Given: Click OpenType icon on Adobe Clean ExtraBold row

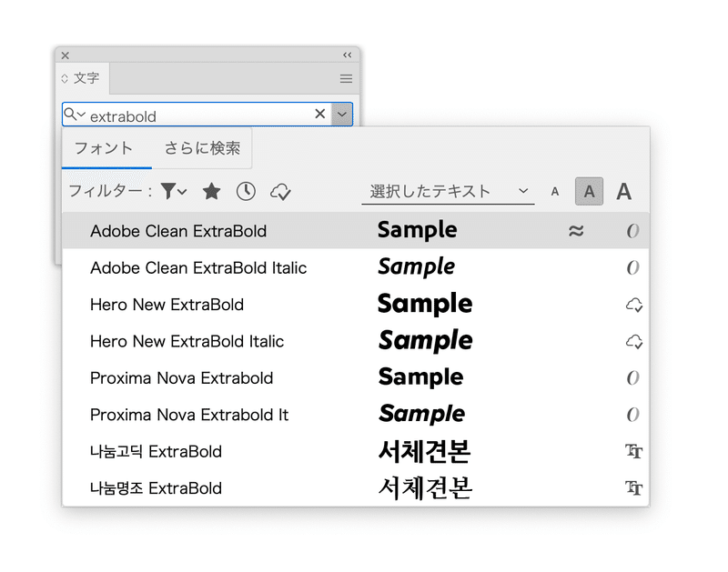Looking at the screenshot, I should coord(632,231).
